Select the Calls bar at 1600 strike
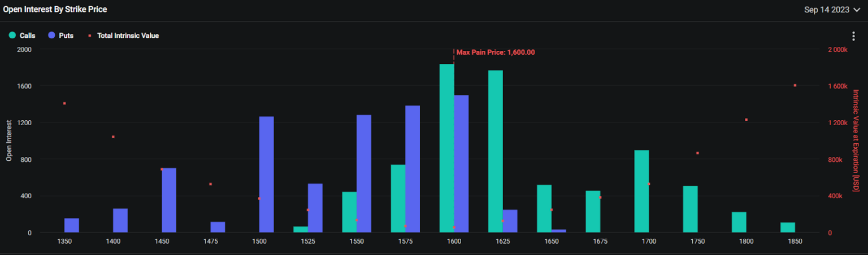This screenshot has height=255, width=868. click(446, 148)
